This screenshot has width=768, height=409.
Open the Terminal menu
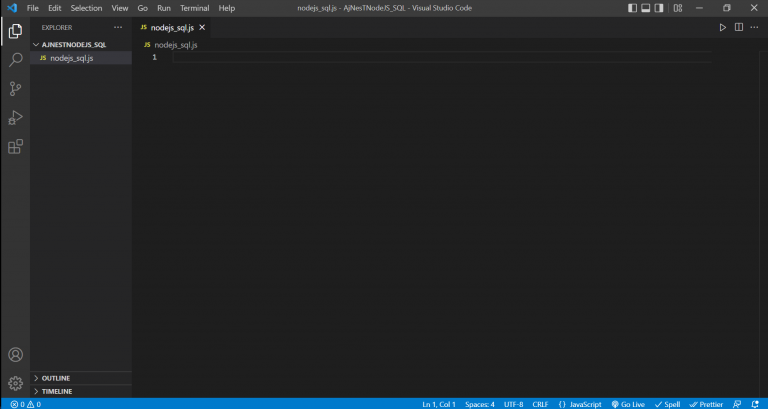(x=194, y=8)
